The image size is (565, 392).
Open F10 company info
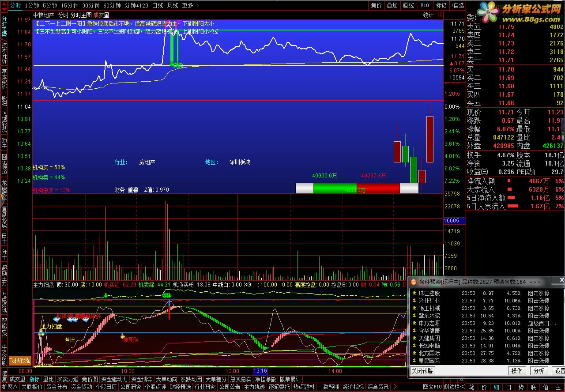pos(425,5)
